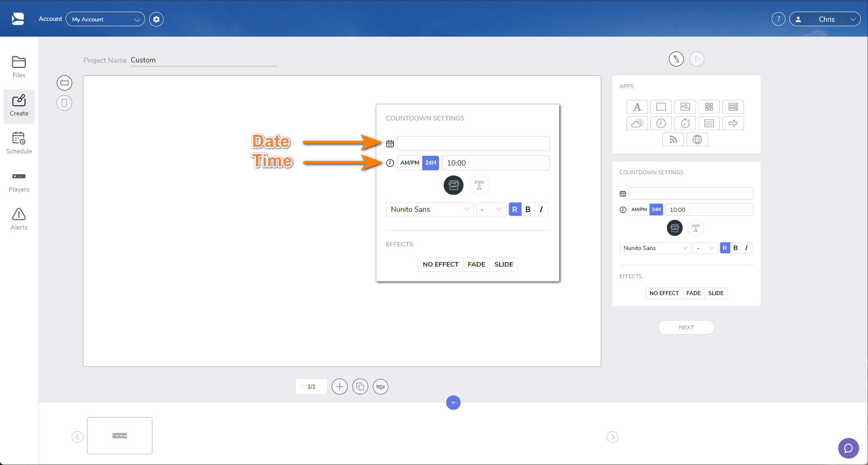Add the rectangle shape app
Viewport: 868px width, 465px height.
pos(661,107)
